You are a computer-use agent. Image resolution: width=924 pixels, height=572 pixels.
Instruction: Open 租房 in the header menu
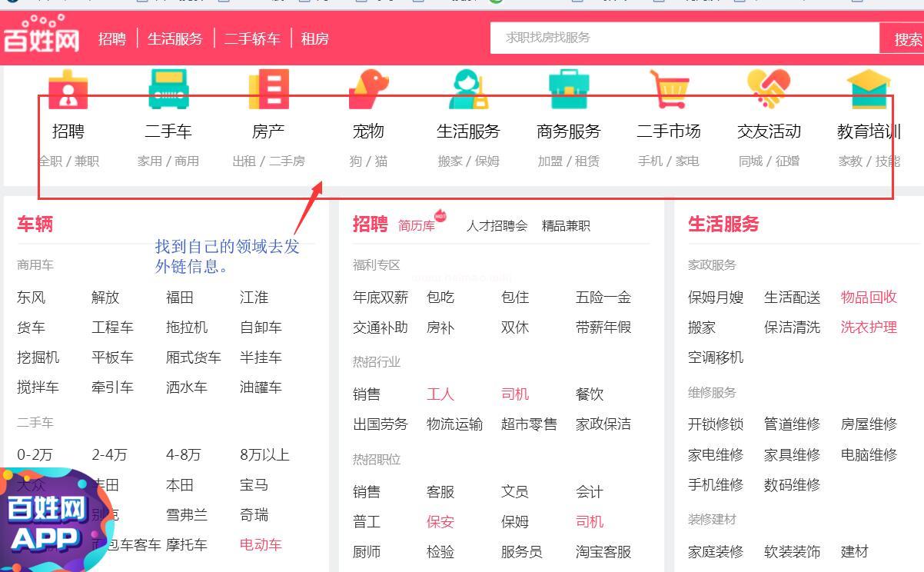(314, 39)
